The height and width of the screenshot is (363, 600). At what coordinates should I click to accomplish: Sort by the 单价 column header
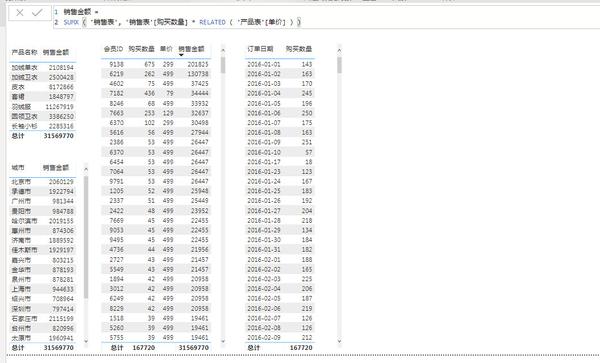point(166,49)
